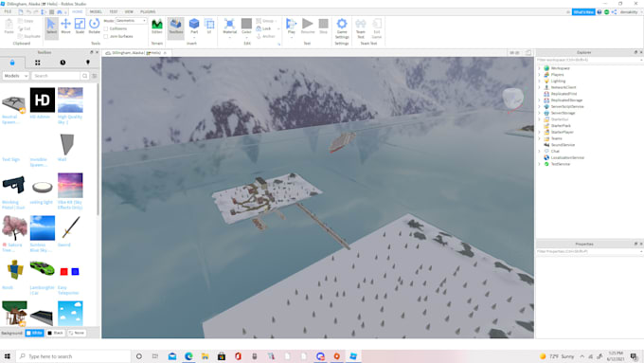Start the Play test

(x=291, y=27)
